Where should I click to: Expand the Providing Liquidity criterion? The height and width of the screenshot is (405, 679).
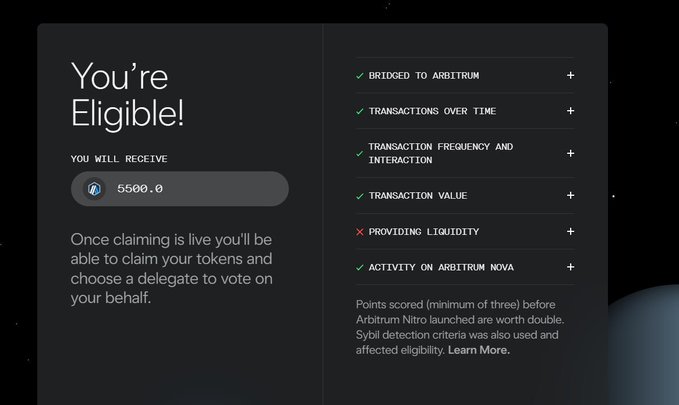[x=570, y=231]
